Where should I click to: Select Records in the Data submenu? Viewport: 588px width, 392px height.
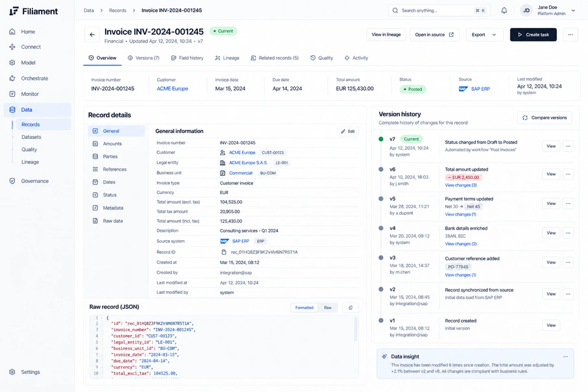point(43,125)
